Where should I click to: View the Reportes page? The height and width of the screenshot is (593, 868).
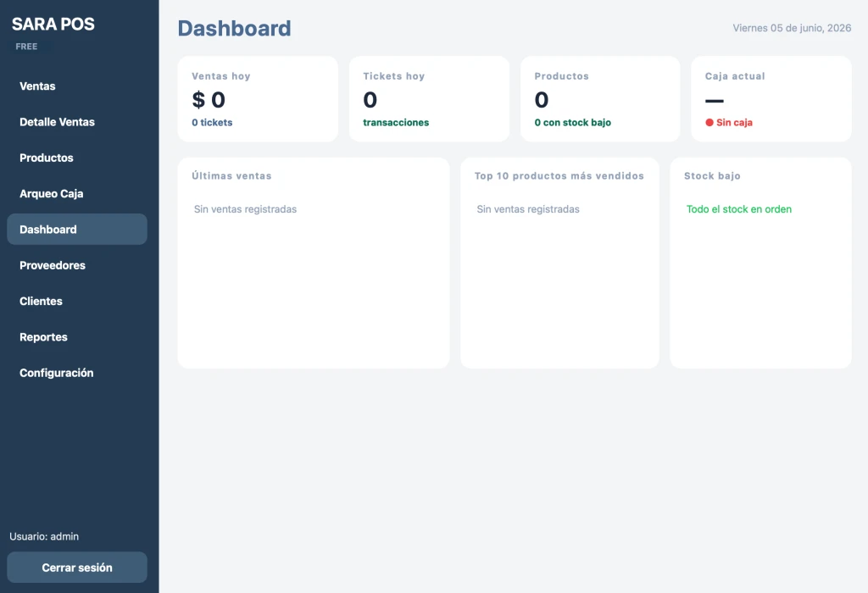click(77, 337)
